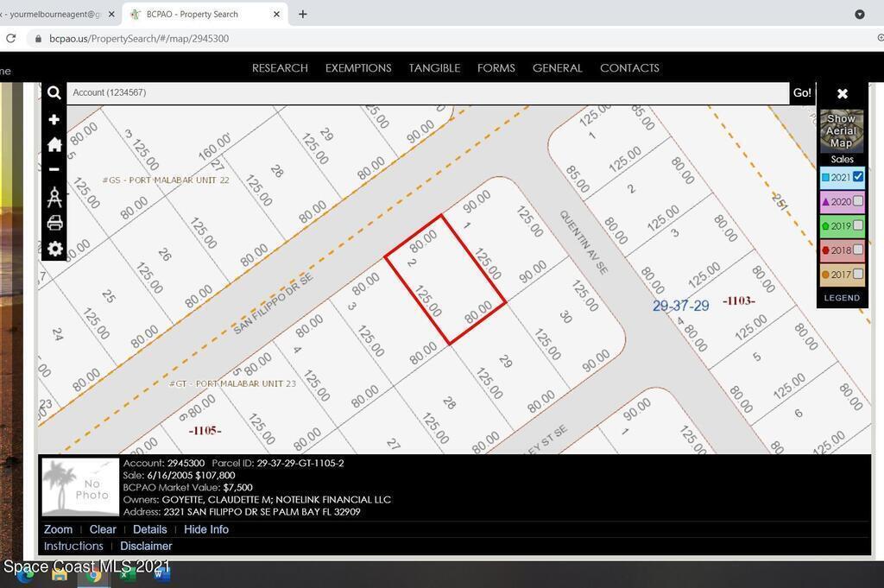Click the Details link for parcel
The image size is (884, 588).
[149, 529]
